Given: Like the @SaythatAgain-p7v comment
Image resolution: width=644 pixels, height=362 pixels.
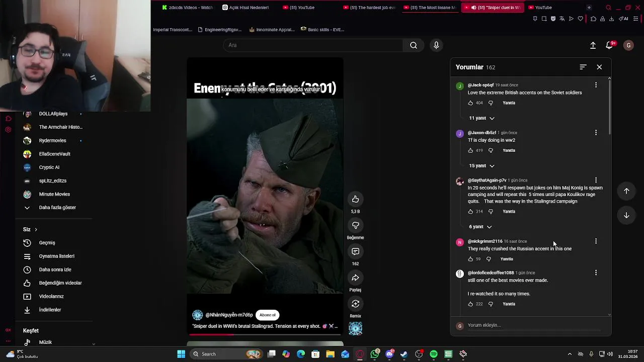Looking at the screenshot, I should [x=470, y=211].
